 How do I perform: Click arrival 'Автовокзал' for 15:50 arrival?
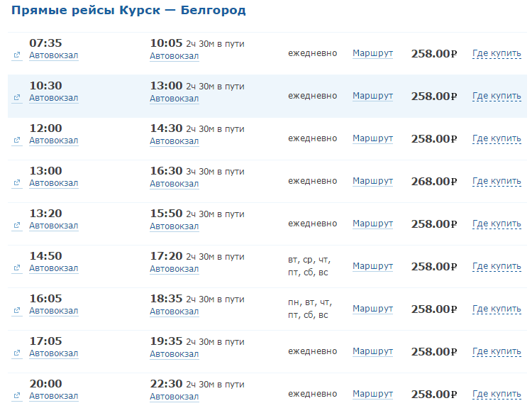point(174,226)
